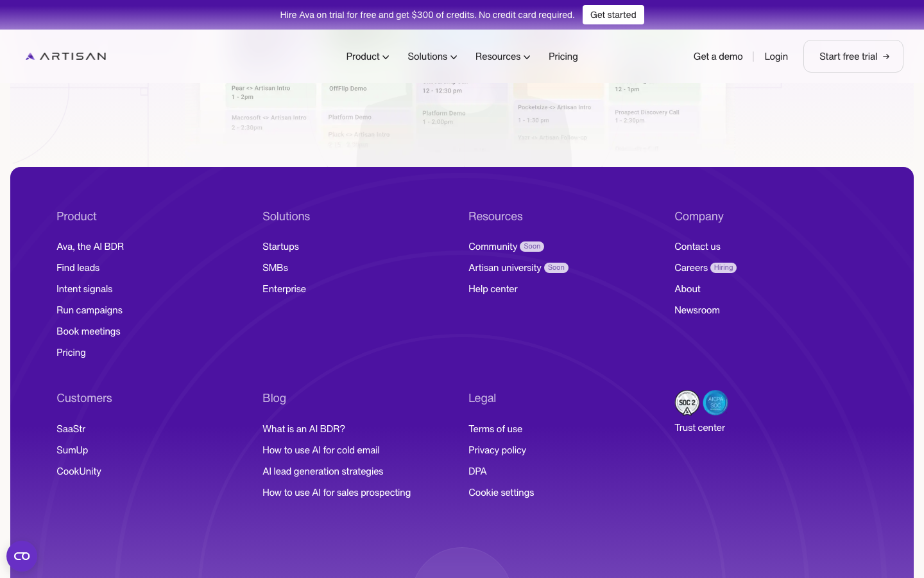Open SMBs solutions link
The width and height of the screenshot is (924, 578).
coord(275,268)
